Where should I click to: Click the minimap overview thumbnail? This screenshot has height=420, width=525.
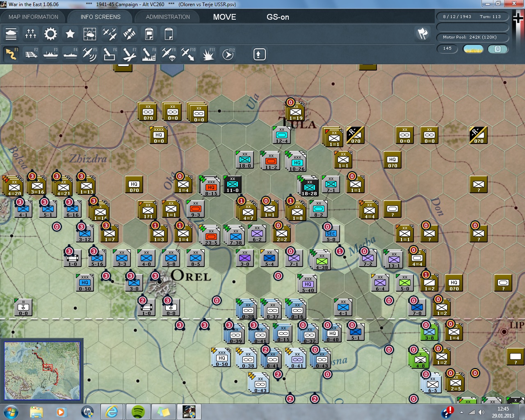(x=42, y=370)
